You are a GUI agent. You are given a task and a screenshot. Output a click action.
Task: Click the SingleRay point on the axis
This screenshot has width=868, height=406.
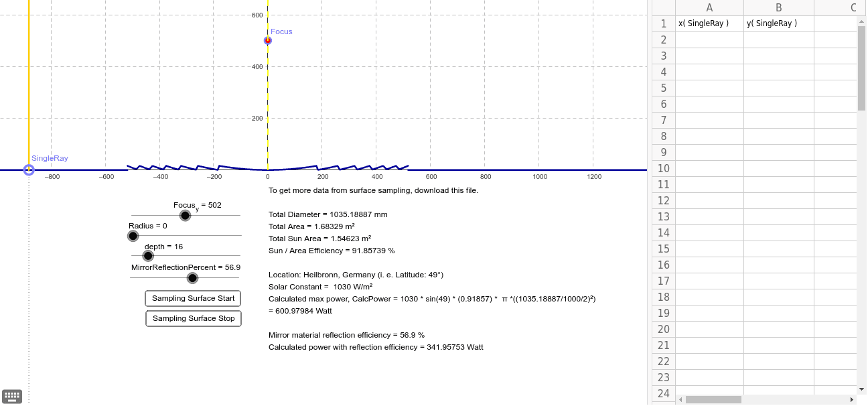29,170
